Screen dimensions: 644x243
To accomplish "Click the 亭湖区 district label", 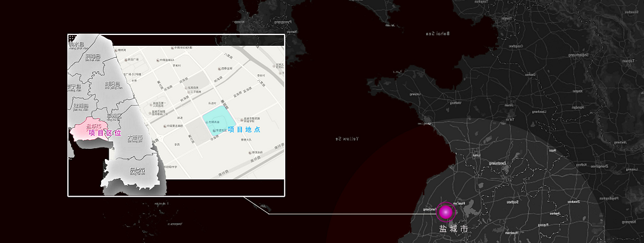I will 114,116.
